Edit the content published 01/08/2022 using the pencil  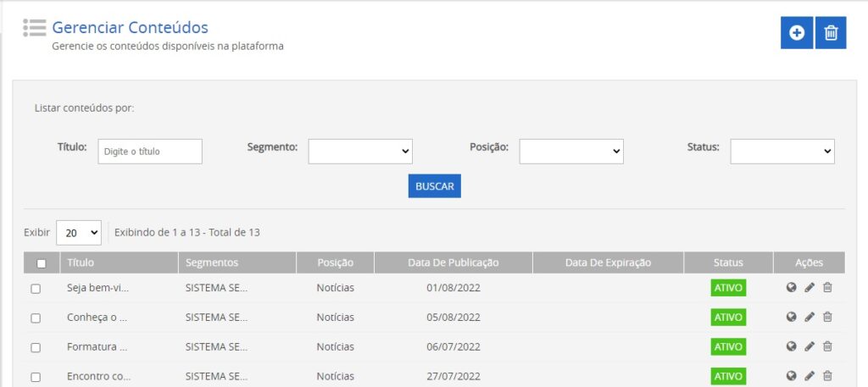810,288
